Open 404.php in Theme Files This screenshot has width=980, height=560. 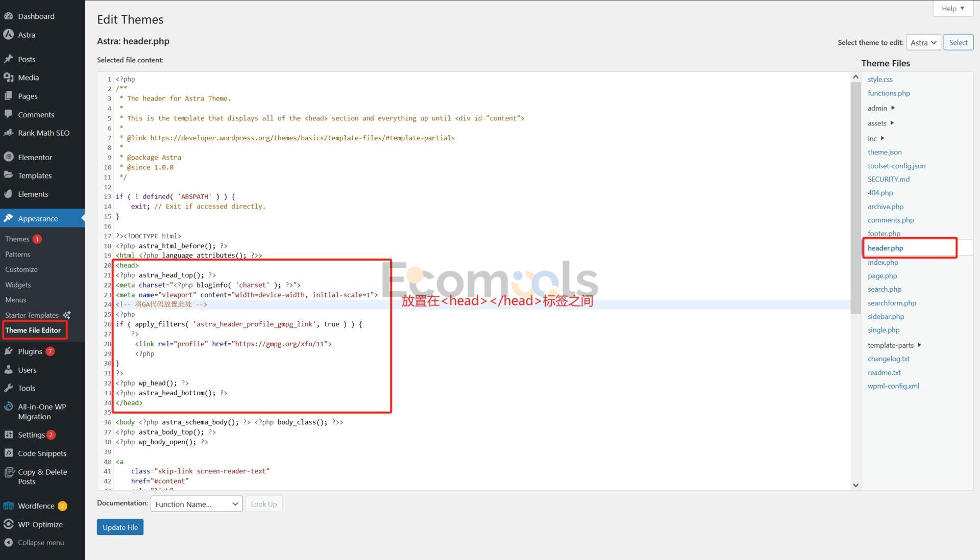pos(880,192)
